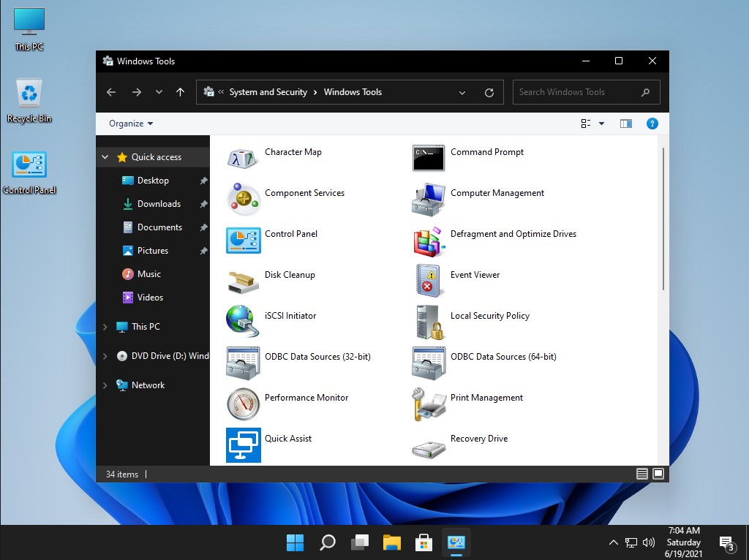Viewport: 749px width, 560px height.
Task: Launch Event Viewer
Action: (475, 275)
